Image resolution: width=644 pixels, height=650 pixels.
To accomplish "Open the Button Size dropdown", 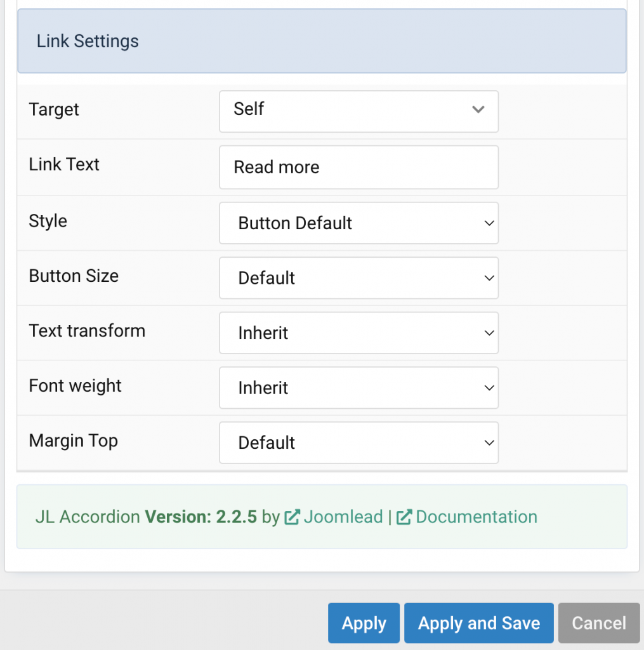I will tap(358, 278).
